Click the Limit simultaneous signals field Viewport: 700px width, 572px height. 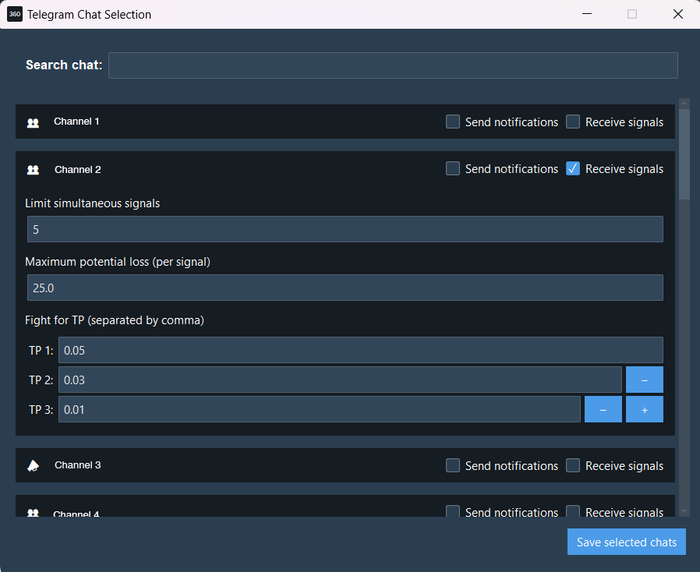pos(345,229)
